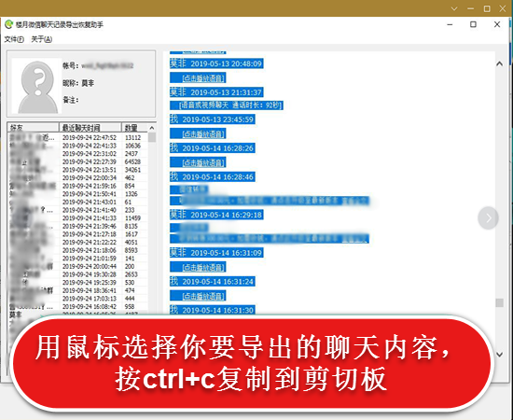Sort contacts by 好友 column header
The width and height of the screenshot is (513, 420).
coord(33,127)
